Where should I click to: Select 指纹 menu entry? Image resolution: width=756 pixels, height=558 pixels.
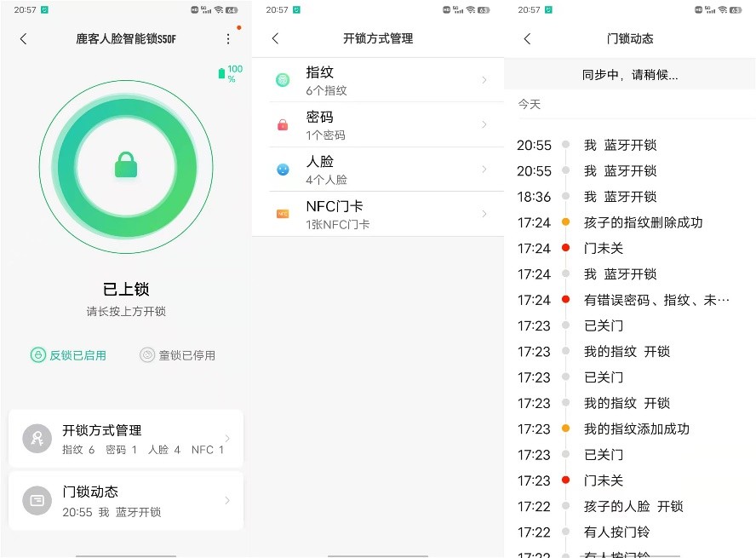[378, 79]
